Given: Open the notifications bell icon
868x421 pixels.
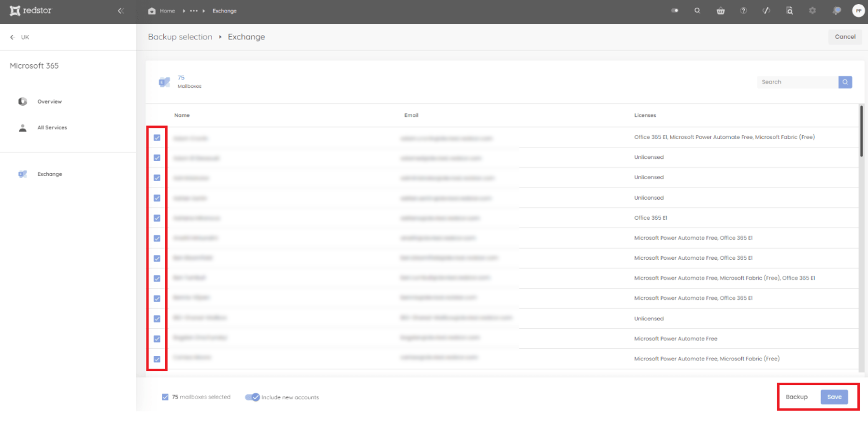Looking at the screenshot, I should pyautogui.click(x=837, y=11).
